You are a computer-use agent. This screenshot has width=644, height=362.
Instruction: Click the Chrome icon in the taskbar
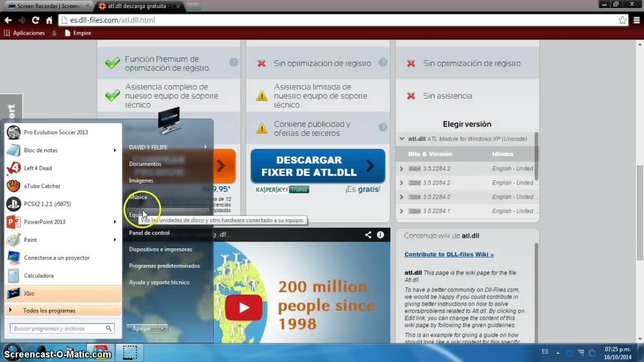click(x=100, y=352)
